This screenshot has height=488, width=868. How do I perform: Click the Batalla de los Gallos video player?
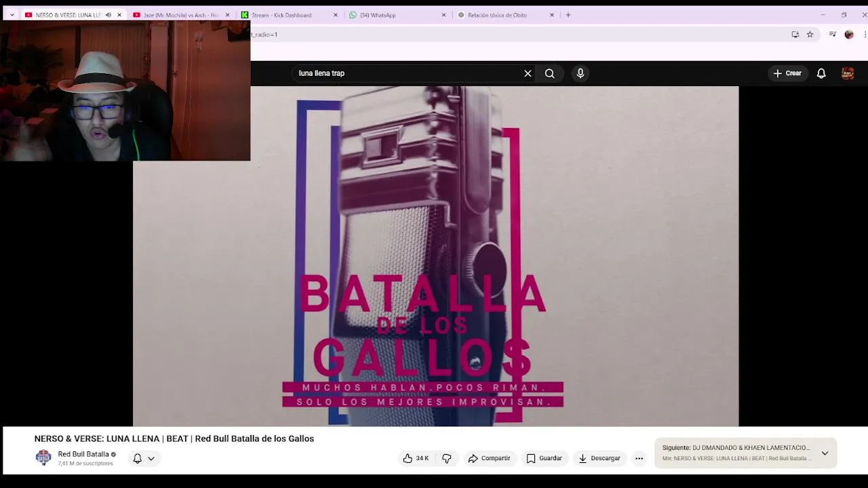435,256
